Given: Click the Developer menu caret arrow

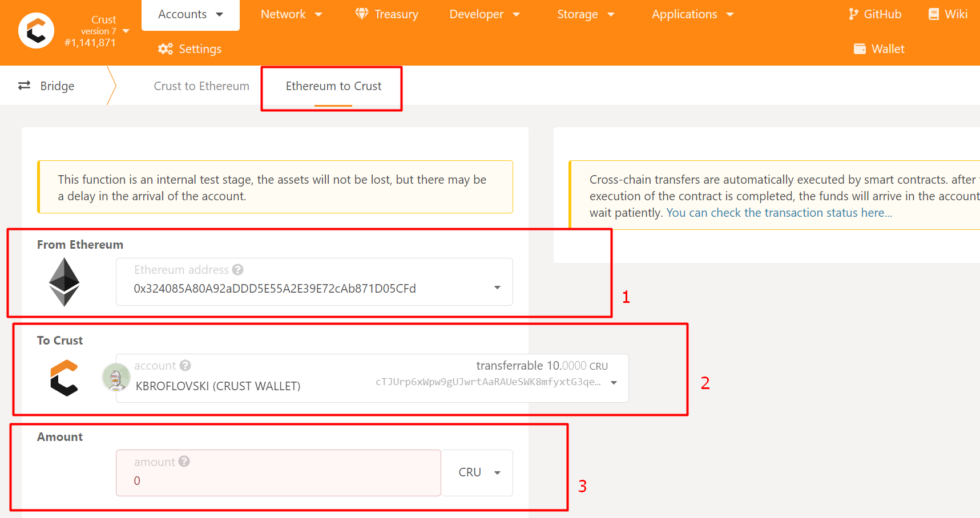Looking at the screenshot, I should (517, 15).
